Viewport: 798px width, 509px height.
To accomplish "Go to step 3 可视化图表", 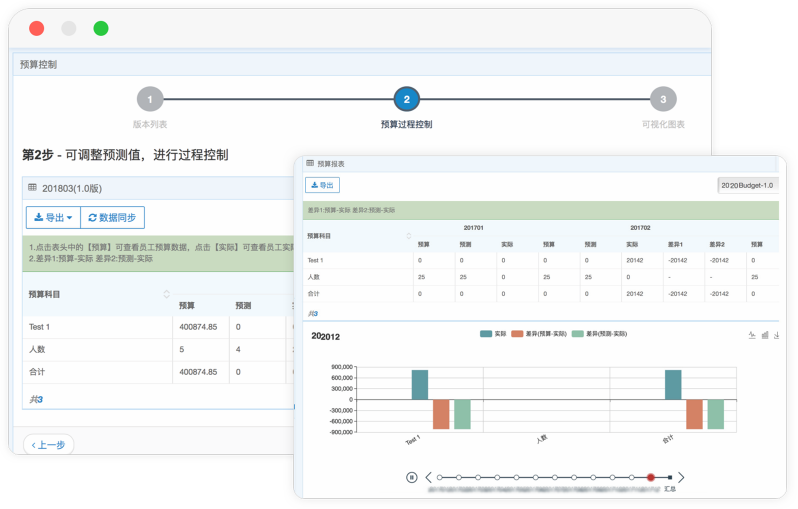I will pos(662,100).
